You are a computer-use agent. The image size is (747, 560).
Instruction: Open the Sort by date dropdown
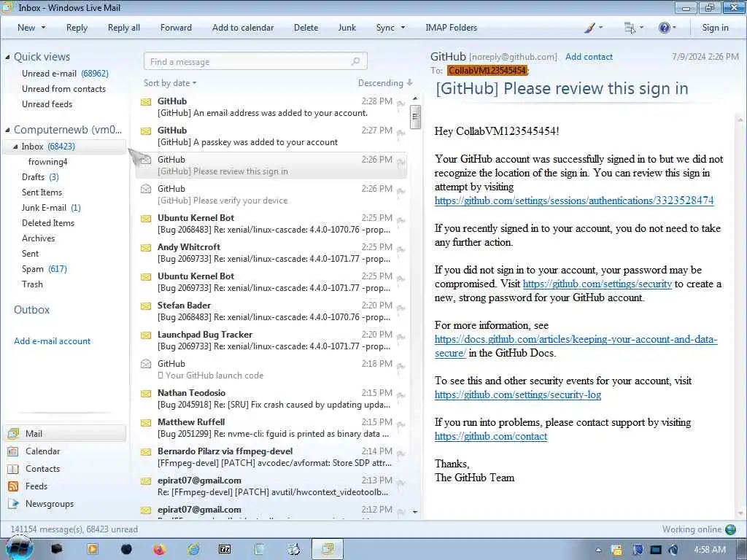(x=169, y=83)
